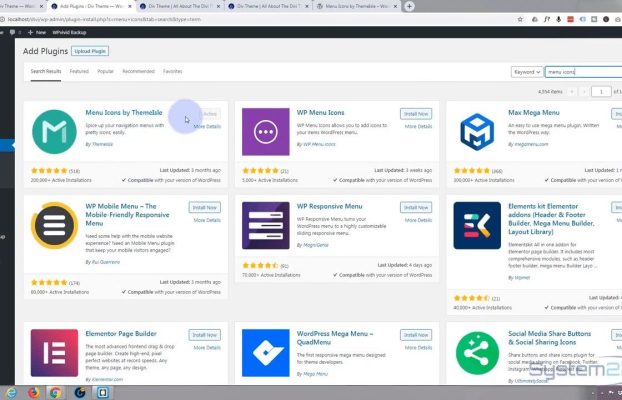Viewport: 622px width, 400px height.
Task: Open the Menu Icons by ThemeIsle plugin logo
Action: (x=54, y=132)
